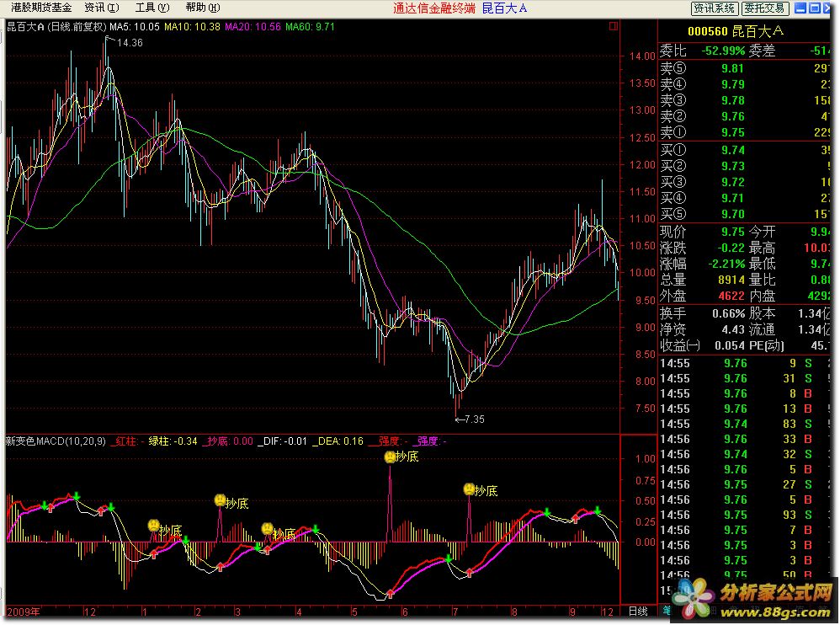Click the 现价 9.75 value
The height and width of the screenshot is (625, 840).
pyautogui.click(x=733, y=232)
